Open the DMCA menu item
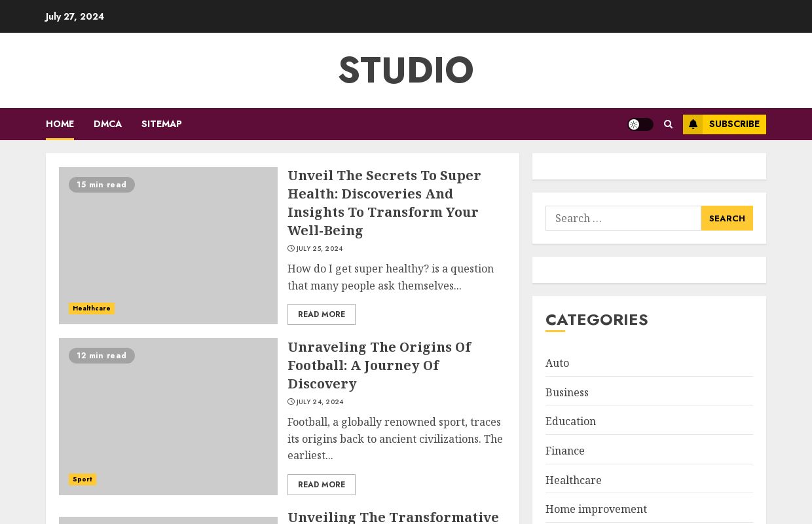 coord(107,124)
